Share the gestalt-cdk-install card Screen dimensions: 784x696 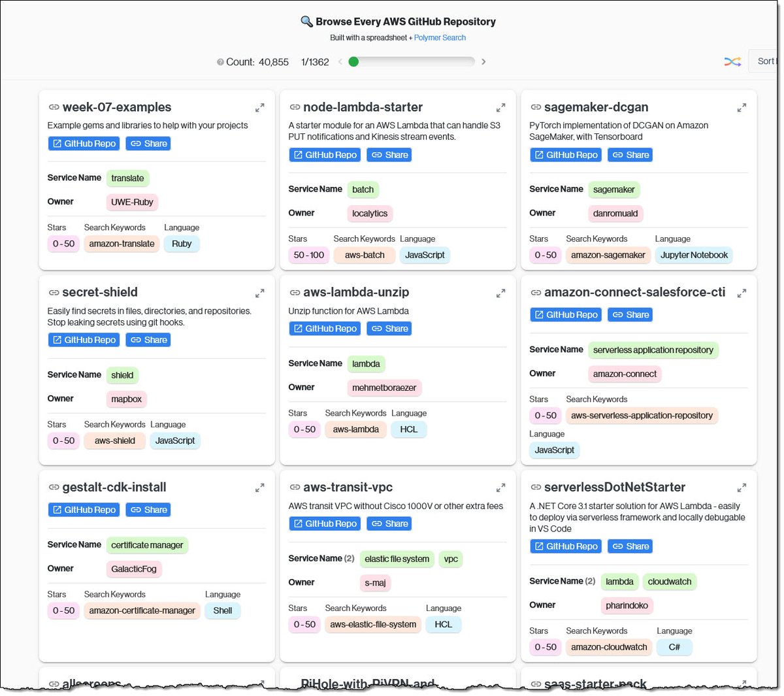coord(148,510)
